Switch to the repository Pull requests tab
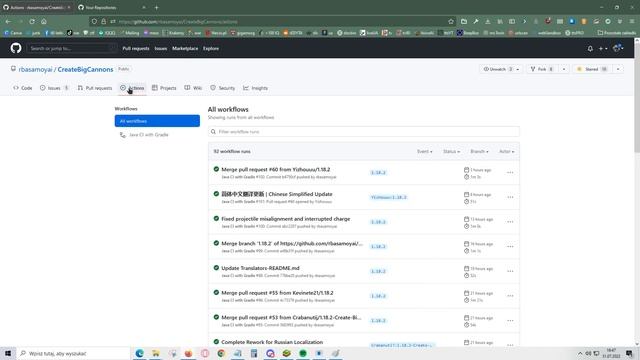The image size is (640, 360). tap(95, 88)
